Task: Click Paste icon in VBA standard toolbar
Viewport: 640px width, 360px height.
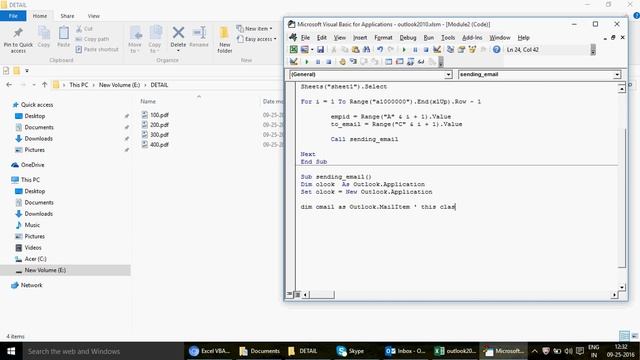Action: [x=356, y=49]
